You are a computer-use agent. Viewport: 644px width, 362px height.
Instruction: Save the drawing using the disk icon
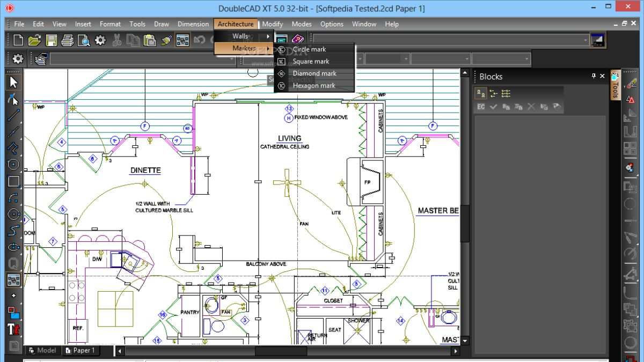click(51, 40)
